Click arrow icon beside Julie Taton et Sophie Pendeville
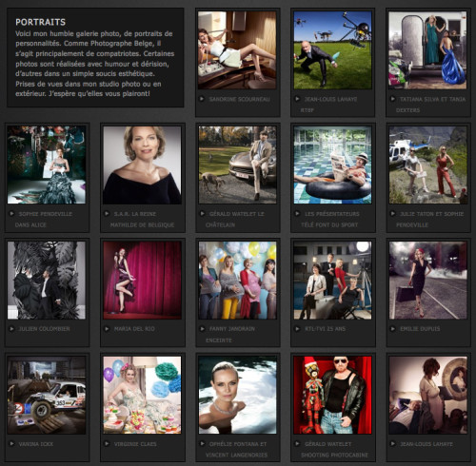This screenshot has height=466, width=476. point(393,213)
